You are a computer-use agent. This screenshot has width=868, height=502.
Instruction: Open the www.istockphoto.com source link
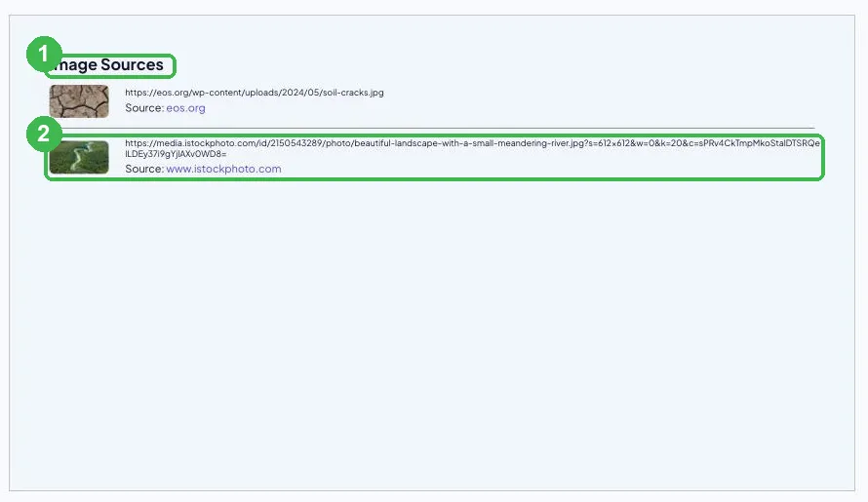pos(223,169)
